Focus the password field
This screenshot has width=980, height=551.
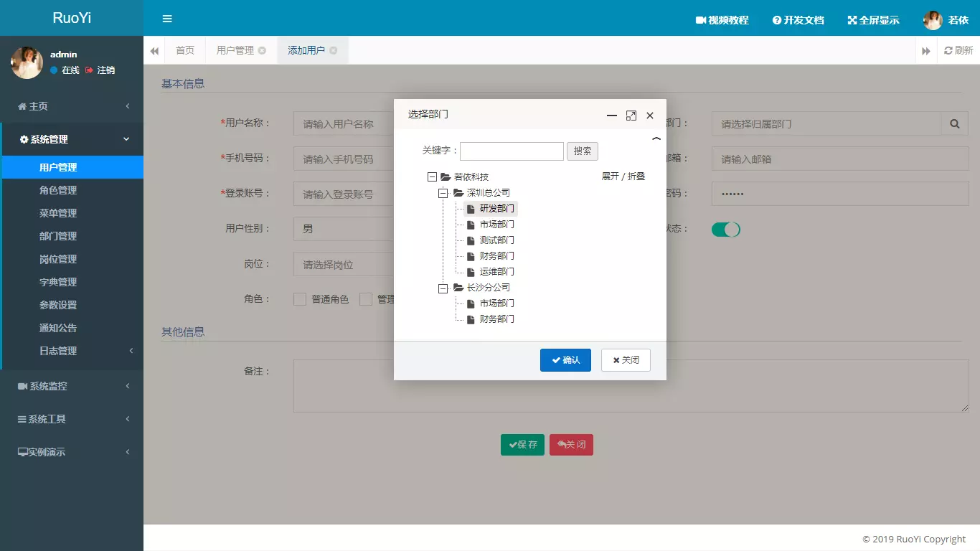[x=840, y=194]
